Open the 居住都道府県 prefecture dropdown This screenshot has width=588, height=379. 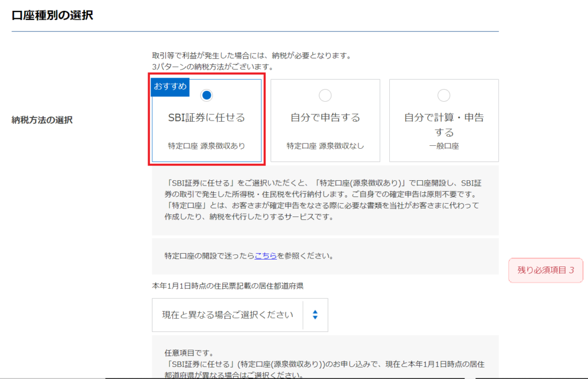tap(240, 315)
